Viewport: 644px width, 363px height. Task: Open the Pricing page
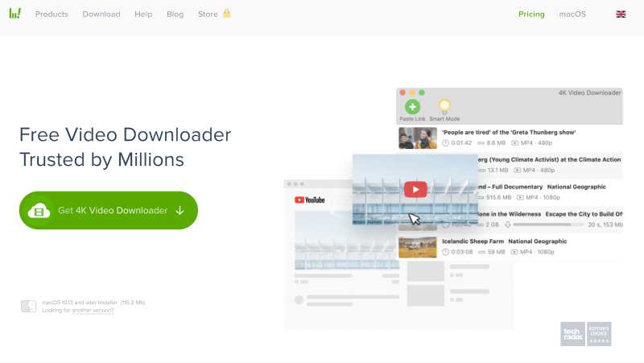(x=531, y=14)
